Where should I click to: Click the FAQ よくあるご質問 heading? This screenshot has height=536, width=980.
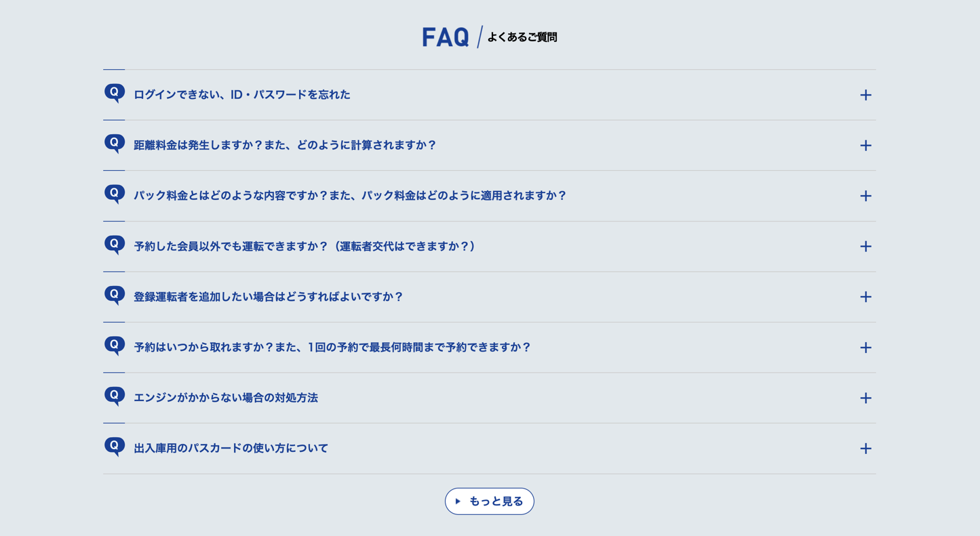(x=490, y=37)
